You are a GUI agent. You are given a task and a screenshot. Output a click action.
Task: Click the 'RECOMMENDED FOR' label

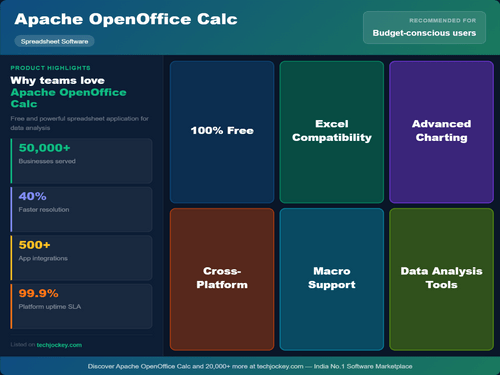[x=443, y=21]
